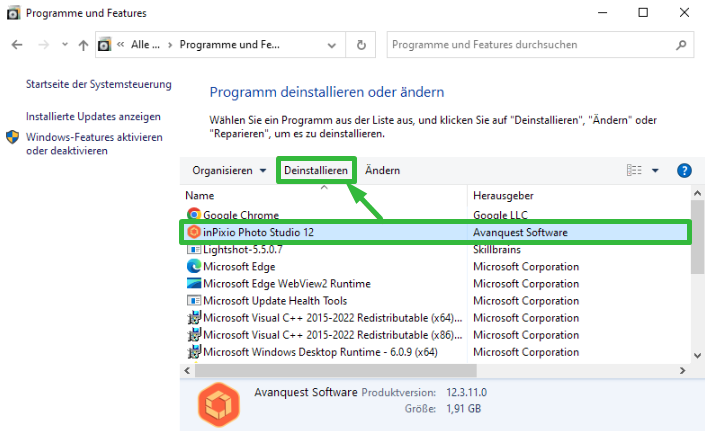Click the Visual C++ (x86) installer icon
The height and width of the screenshot is (431, 705).
point(194,334)
